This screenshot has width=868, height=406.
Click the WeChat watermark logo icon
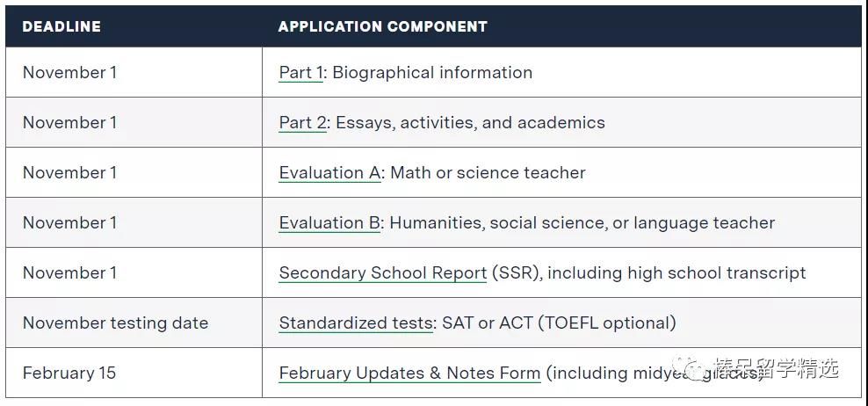click(x=689, y=368)
